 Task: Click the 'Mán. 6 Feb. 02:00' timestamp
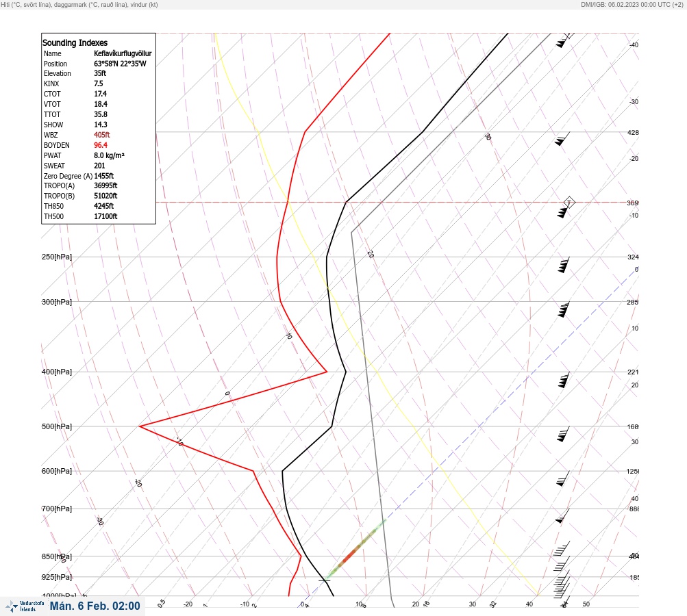click(x=95, y=606)
